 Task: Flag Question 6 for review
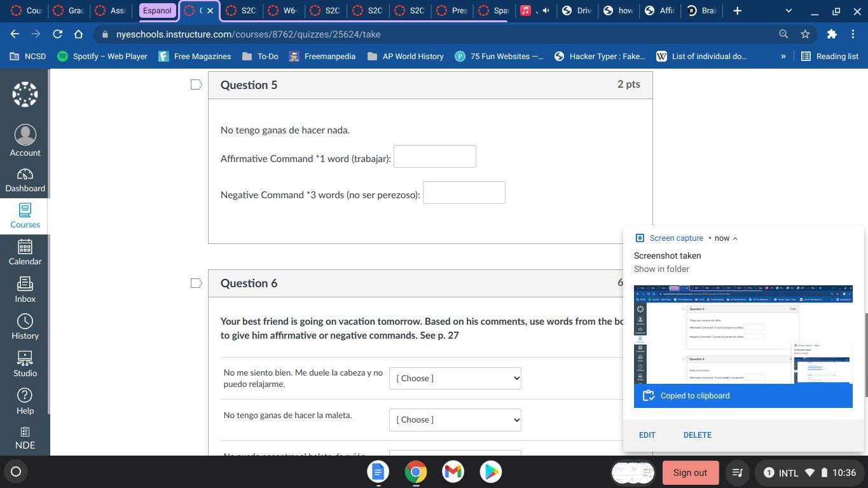coord(196,283)
